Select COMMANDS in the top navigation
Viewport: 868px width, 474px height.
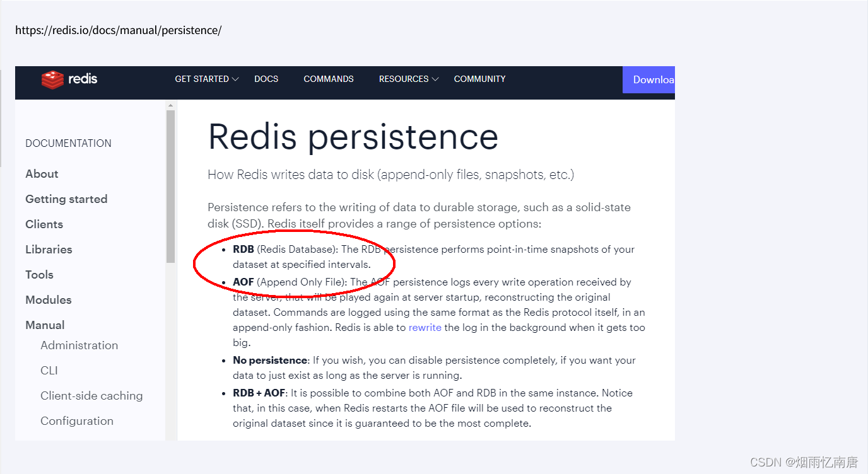click(x=329, y=79)
